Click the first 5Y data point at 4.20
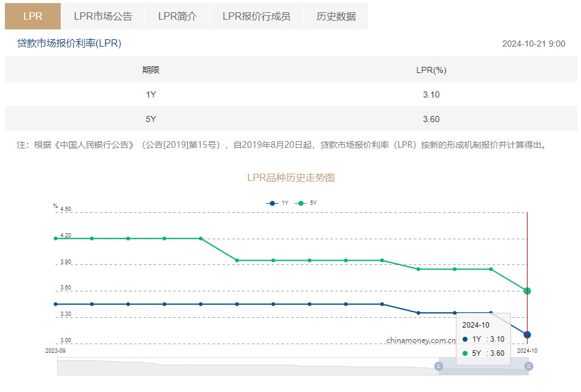Image resolution: width=581 pixels, height=392 pixels. point(56,239)
